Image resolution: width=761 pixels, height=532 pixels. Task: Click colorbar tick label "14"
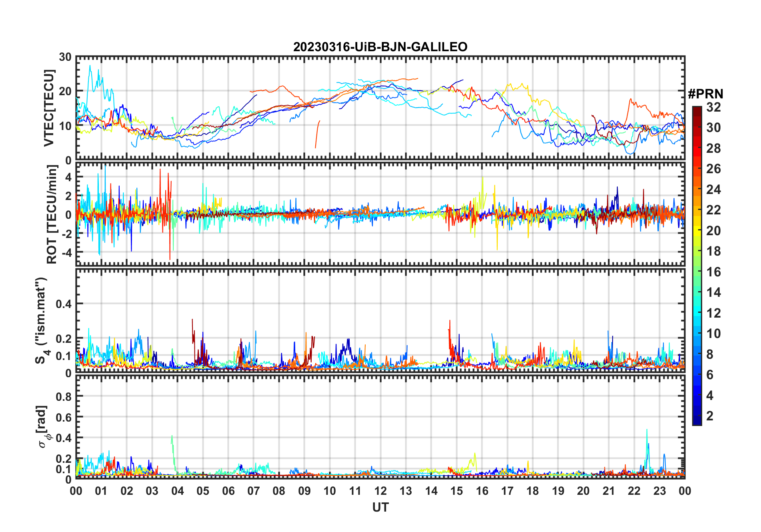tap(713, 292)
